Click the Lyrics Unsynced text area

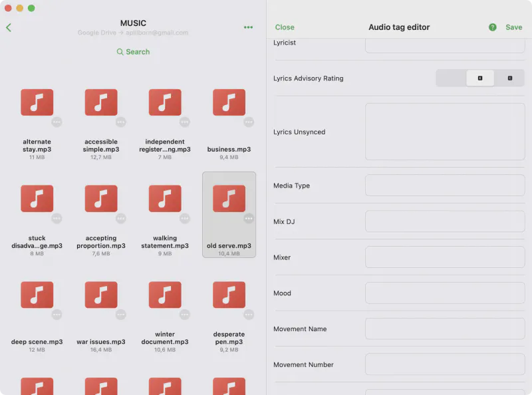[444, 132]
